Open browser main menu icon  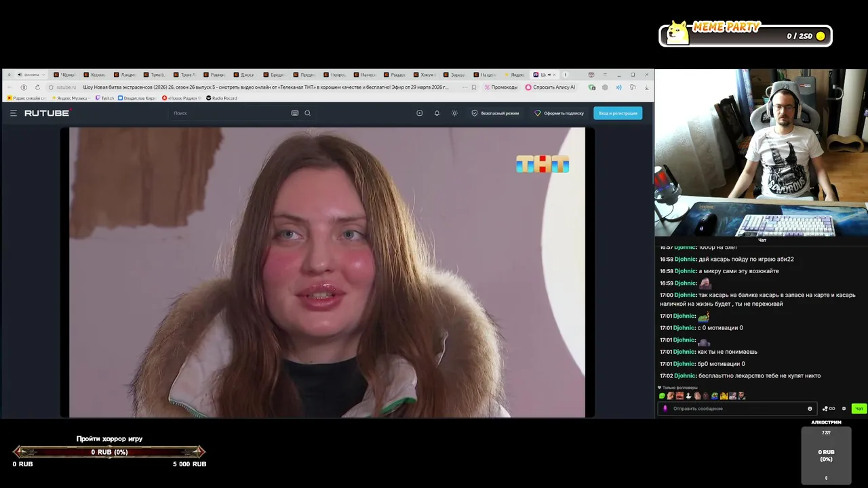pos(605,75)
